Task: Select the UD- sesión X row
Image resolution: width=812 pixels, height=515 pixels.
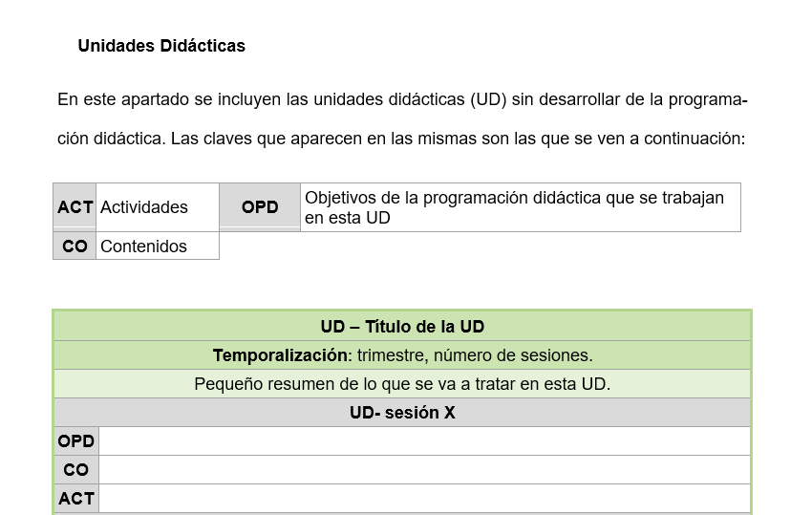Action: [402, 413]
